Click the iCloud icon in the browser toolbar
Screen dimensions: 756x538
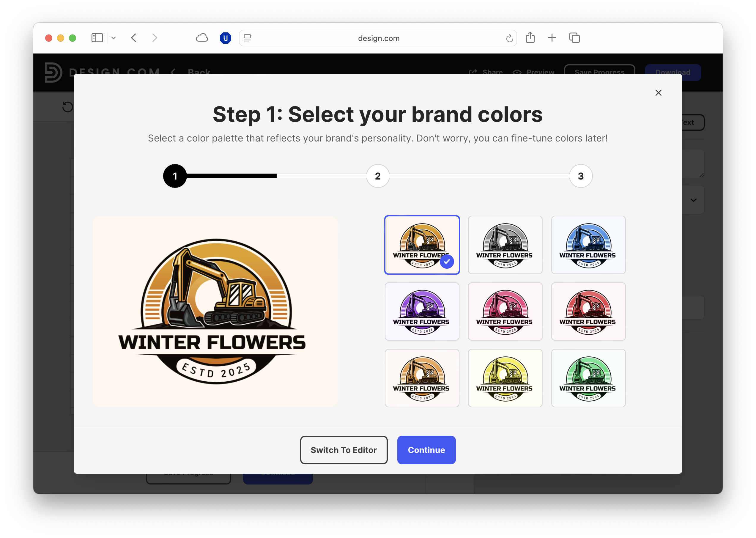pyautogui.click(x=202, y=38)
